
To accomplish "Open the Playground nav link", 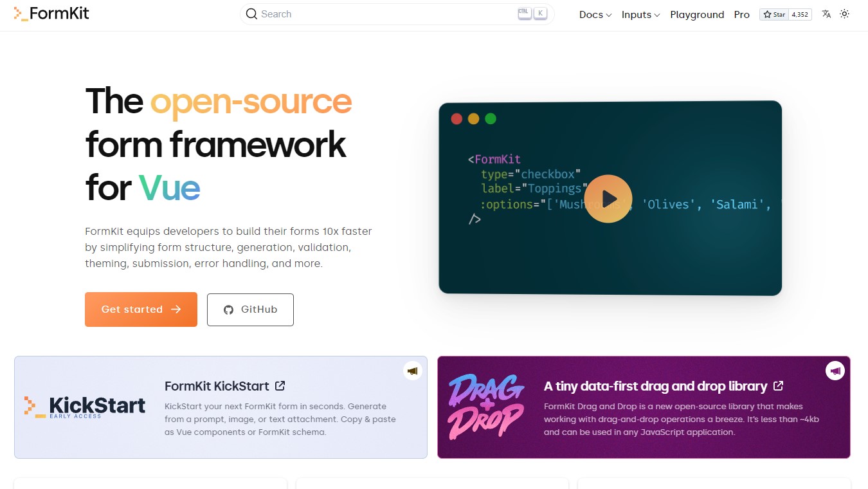I will 697,14.
